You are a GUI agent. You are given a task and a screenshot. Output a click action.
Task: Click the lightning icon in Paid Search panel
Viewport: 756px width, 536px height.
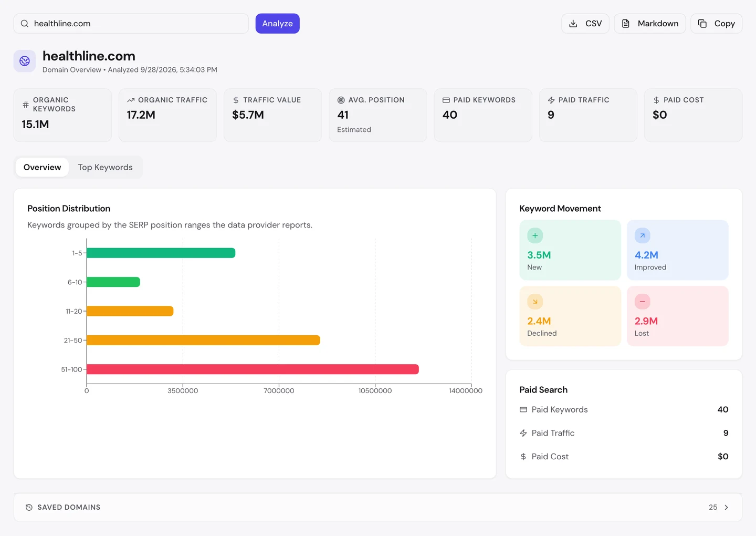tap(523, 433)
